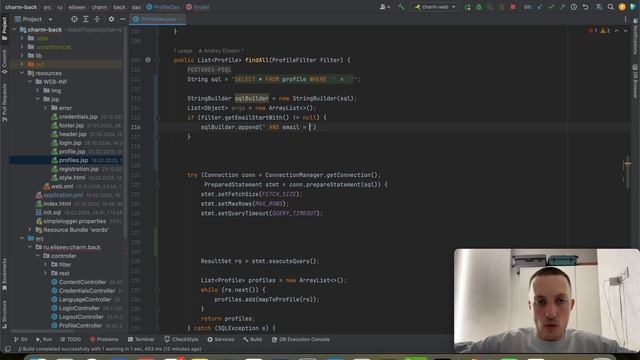Expand all in Project panel
Viewport: 640px width, 360px height.
86,19
